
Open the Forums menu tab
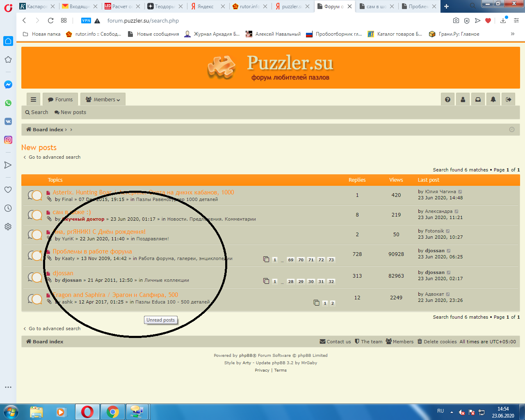[60, 100]
